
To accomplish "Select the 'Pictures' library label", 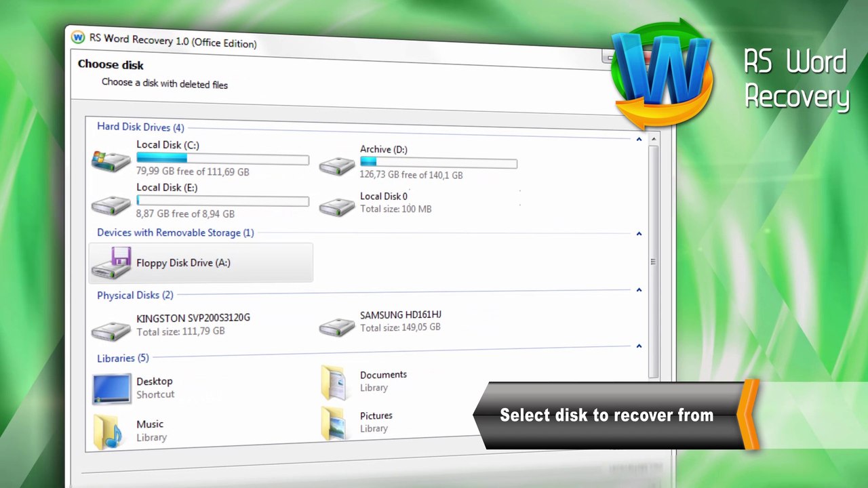I will pos(376,415).
